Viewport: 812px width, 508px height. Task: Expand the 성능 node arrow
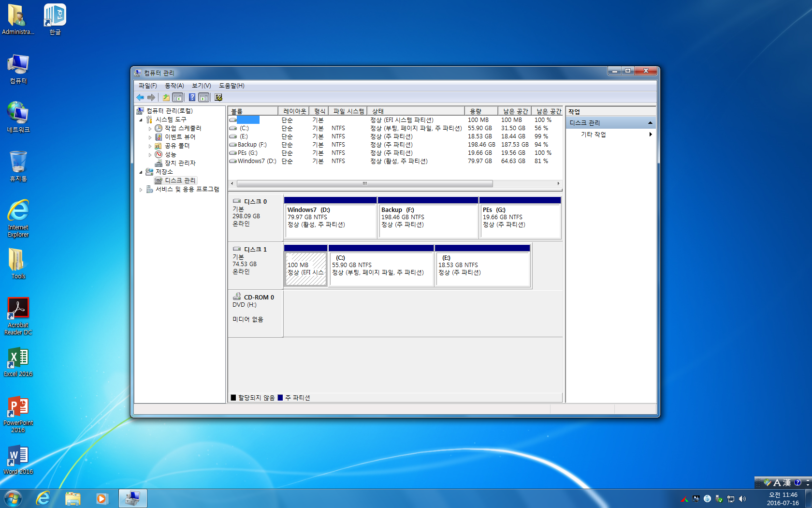pos(150,155)
